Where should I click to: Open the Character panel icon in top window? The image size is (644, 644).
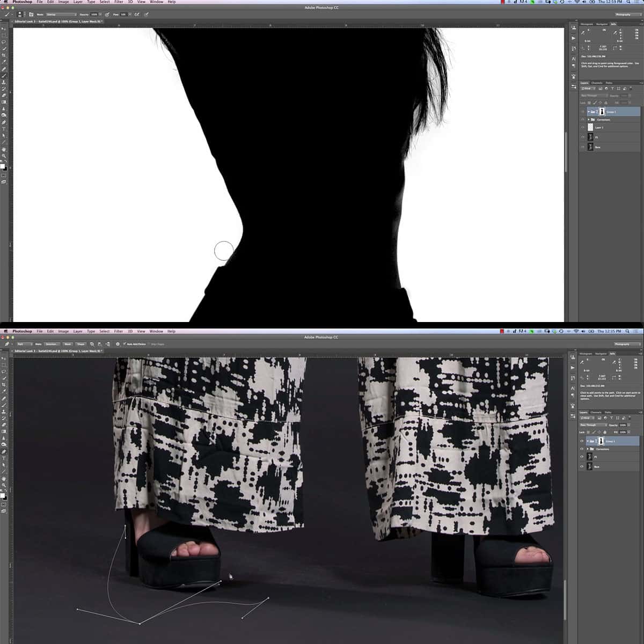pos(574,58)
